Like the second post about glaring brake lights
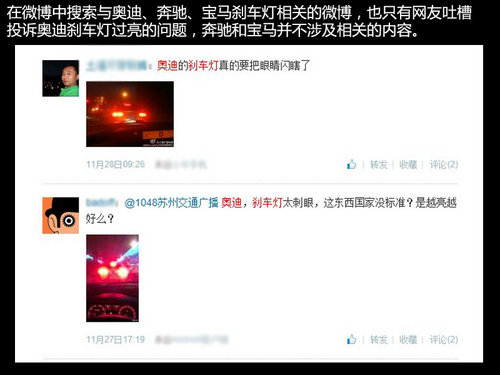 352,339
